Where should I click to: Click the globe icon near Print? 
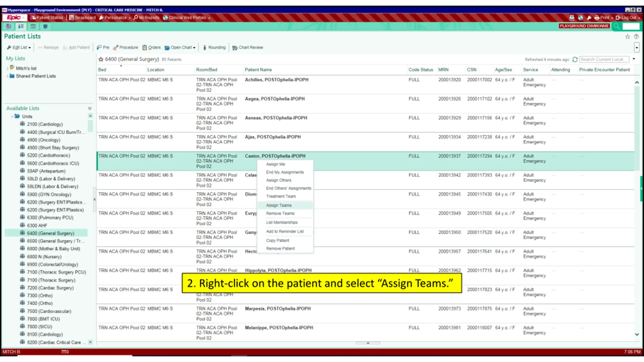tap(581, 18)
